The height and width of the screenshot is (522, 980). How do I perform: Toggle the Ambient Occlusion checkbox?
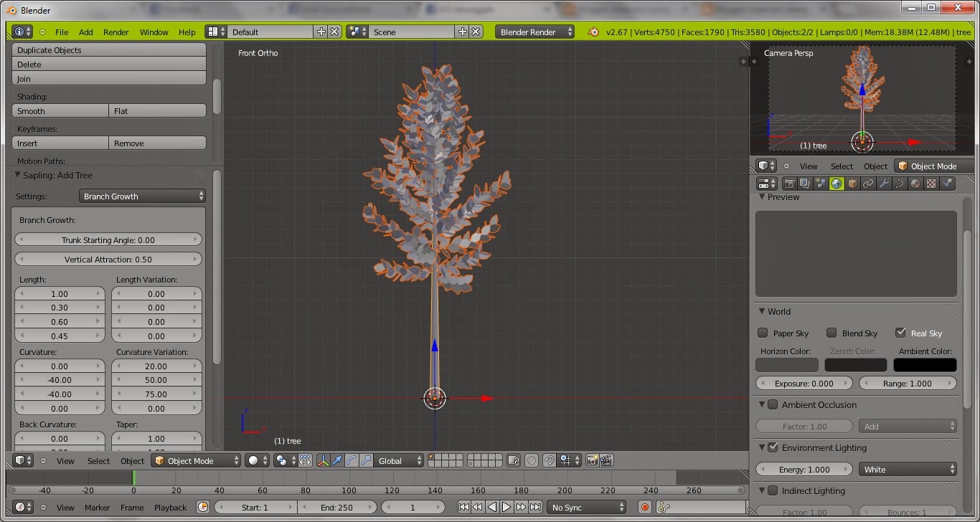pos(773,404)
